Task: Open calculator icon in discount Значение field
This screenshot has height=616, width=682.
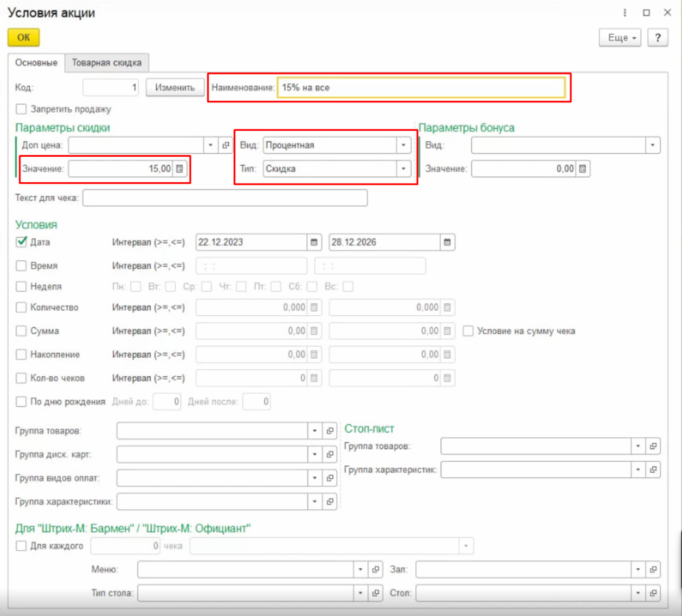Action: 179,169
